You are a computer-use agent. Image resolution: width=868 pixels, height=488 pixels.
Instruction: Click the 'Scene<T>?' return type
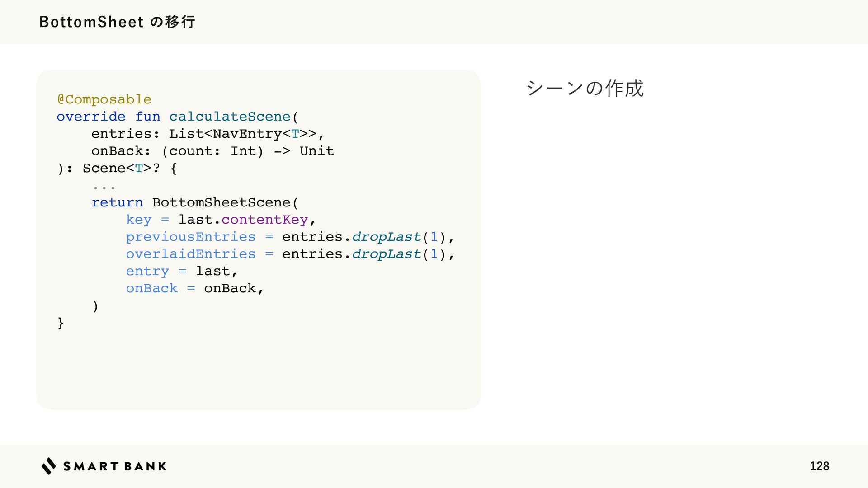(x=121, y=168)
